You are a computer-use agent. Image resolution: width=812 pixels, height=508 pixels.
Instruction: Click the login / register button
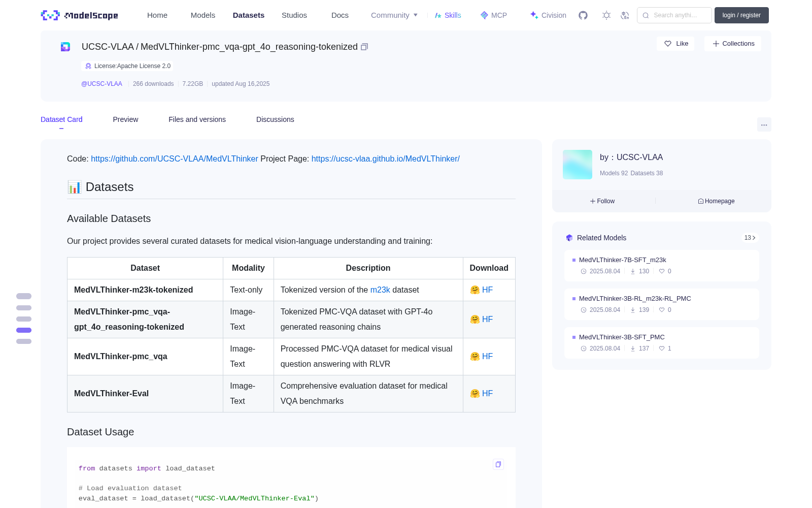click(741, 15)
